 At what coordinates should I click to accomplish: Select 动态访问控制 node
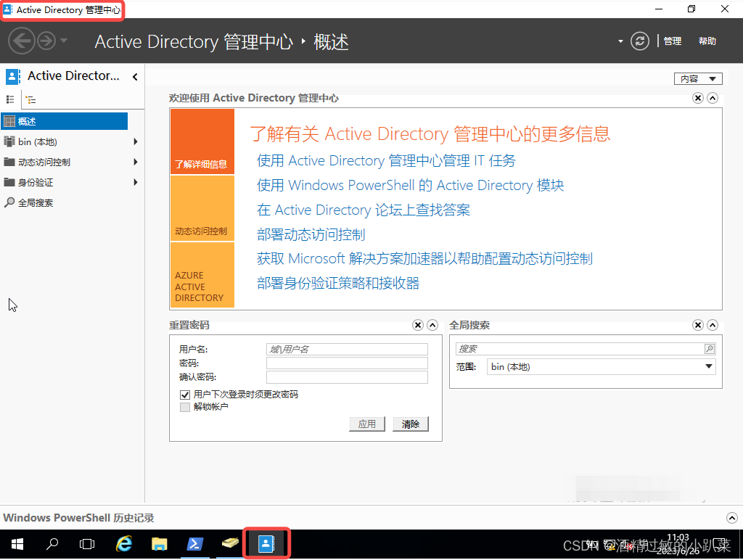44,162
